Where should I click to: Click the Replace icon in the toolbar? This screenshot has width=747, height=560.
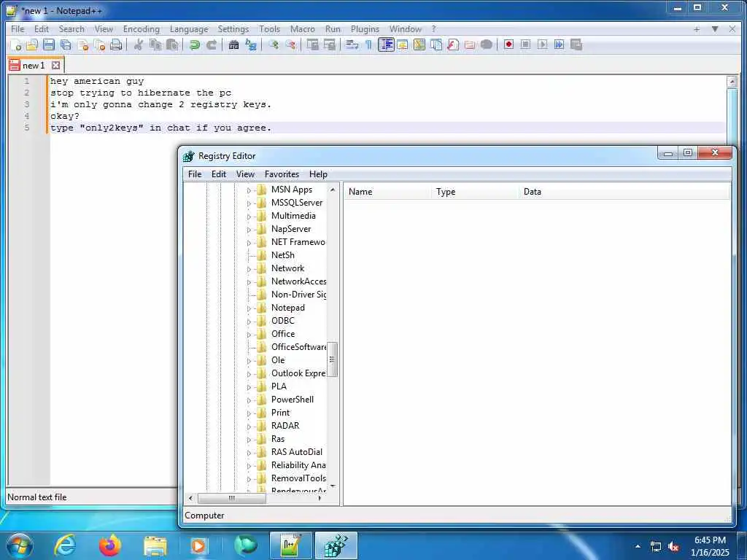point(251,44)
